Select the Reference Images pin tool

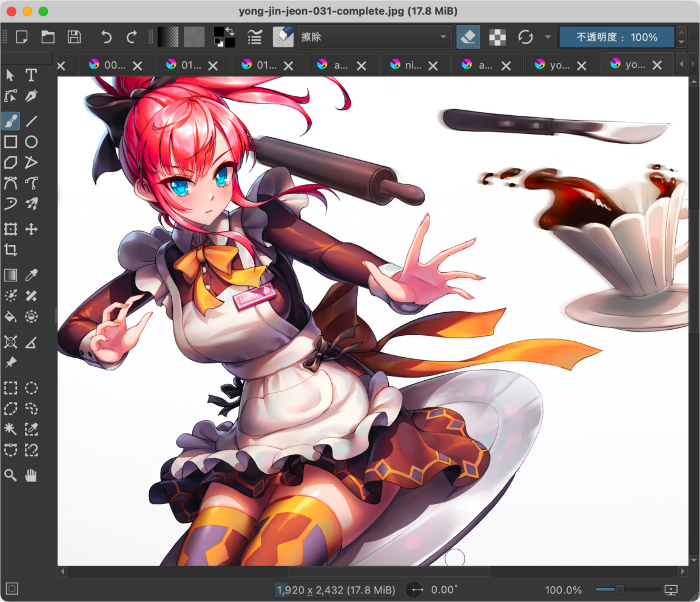coord(10,363)
